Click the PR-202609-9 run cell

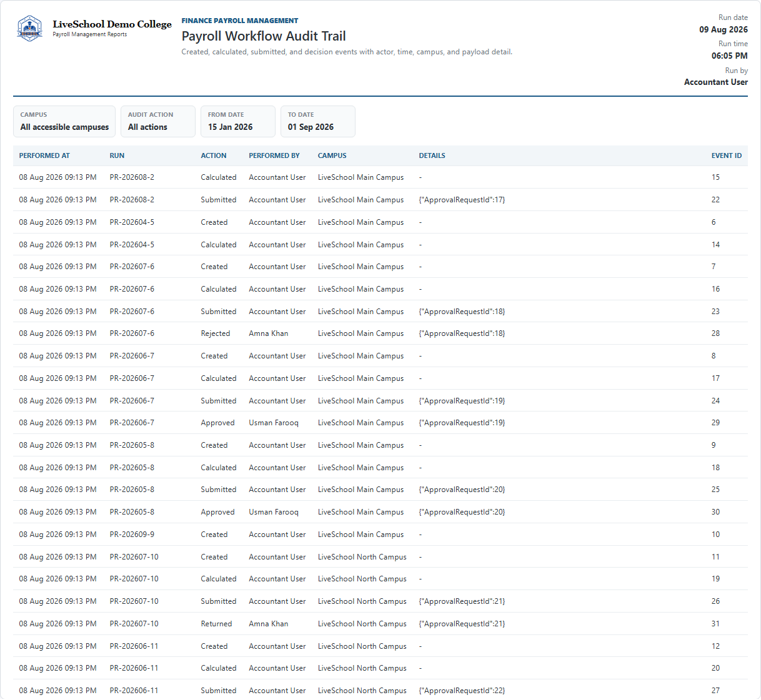pos(132,535)
